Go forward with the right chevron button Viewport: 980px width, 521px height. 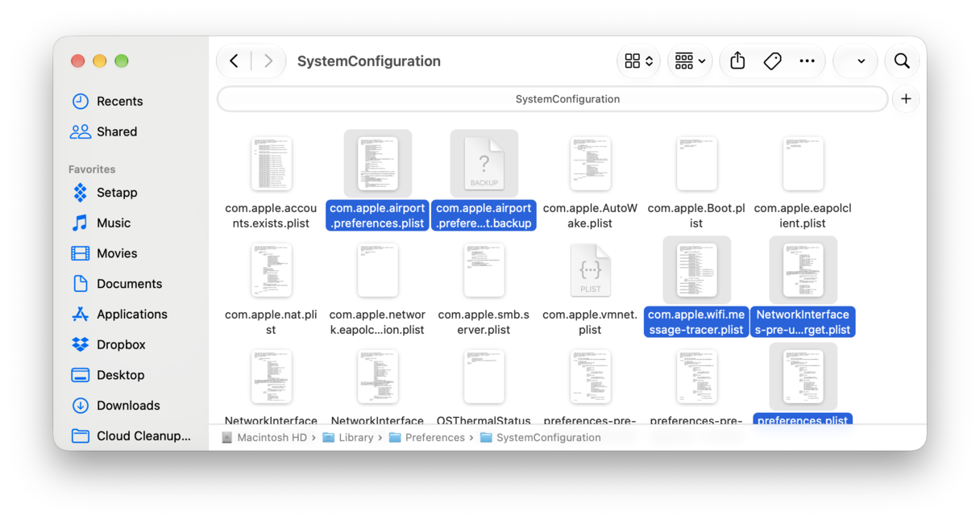tap(268, 61)
